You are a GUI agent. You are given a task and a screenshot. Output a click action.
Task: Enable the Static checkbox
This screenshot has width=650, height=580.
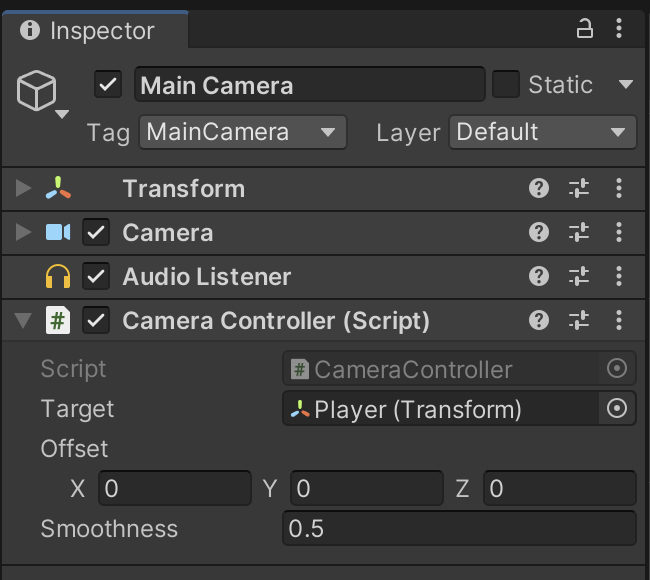click(506, 84)
